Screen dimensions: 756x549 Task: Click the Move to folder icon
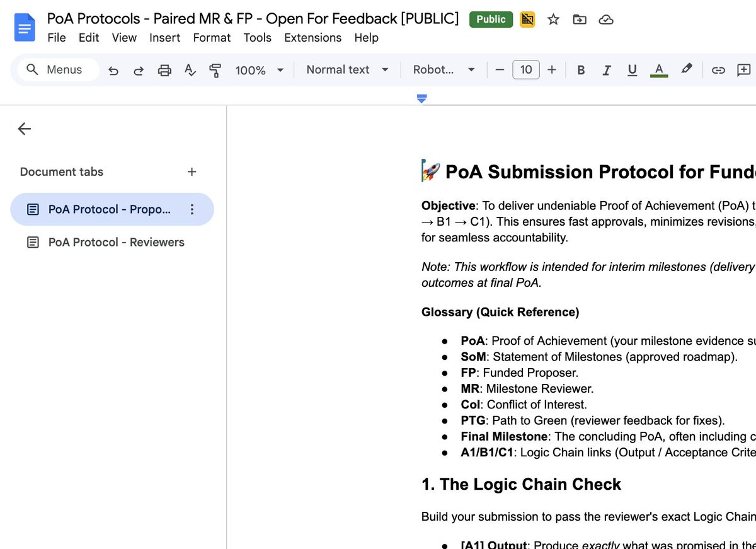tap(579, 20)
